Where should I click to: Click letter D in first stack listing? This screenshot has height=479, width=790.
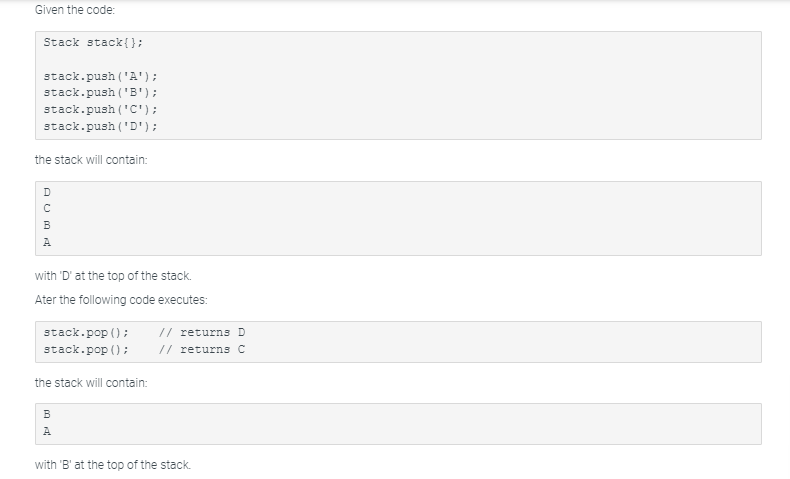tap(46, 191)
